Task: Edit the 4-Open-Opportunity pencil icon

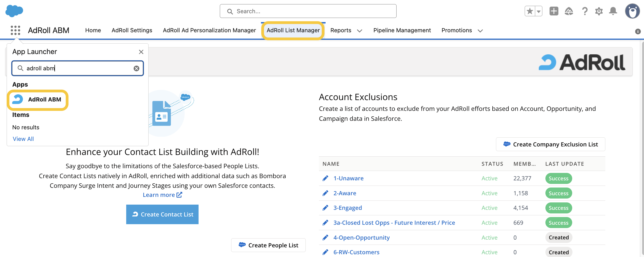Action: 325,238
